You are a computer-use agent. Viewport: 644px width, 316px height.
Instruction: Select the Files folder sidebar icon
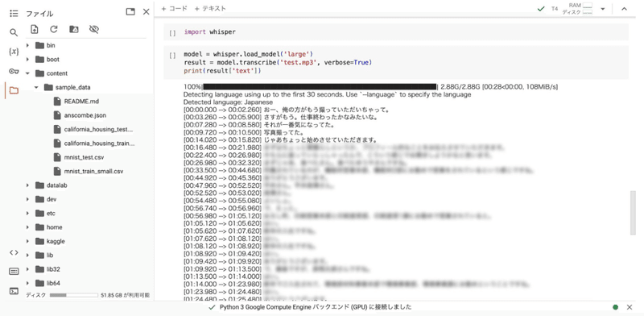point(14,90)
